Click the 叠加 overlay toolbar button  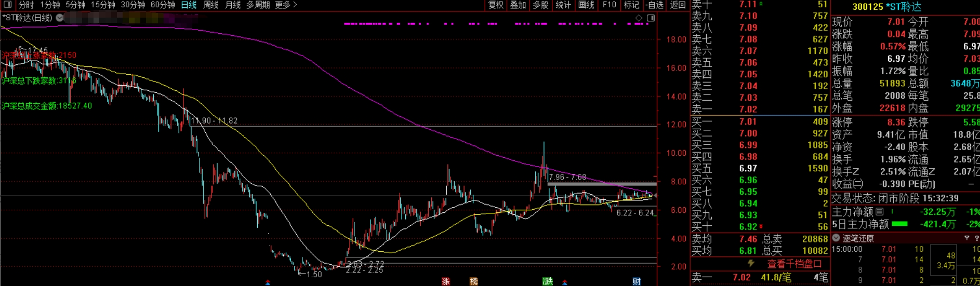[518, 5]
